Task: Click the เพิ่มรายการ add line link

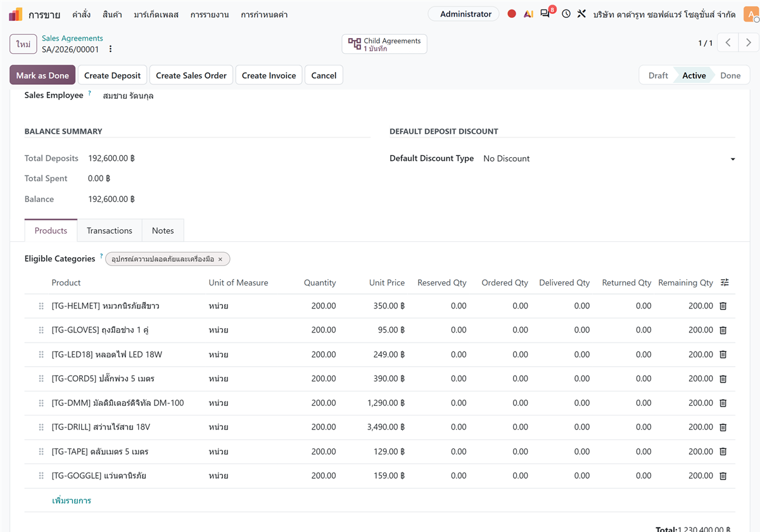Action: 72,500
